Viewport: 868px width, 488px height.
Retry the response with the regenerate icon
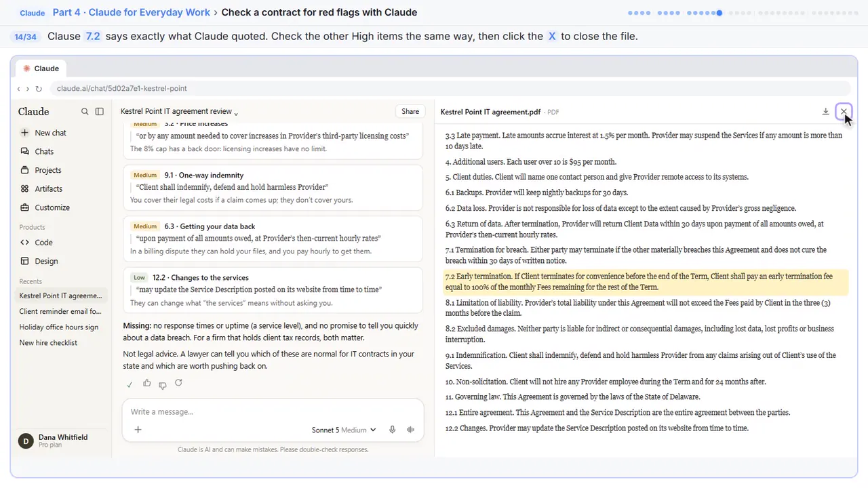point(178,384)
